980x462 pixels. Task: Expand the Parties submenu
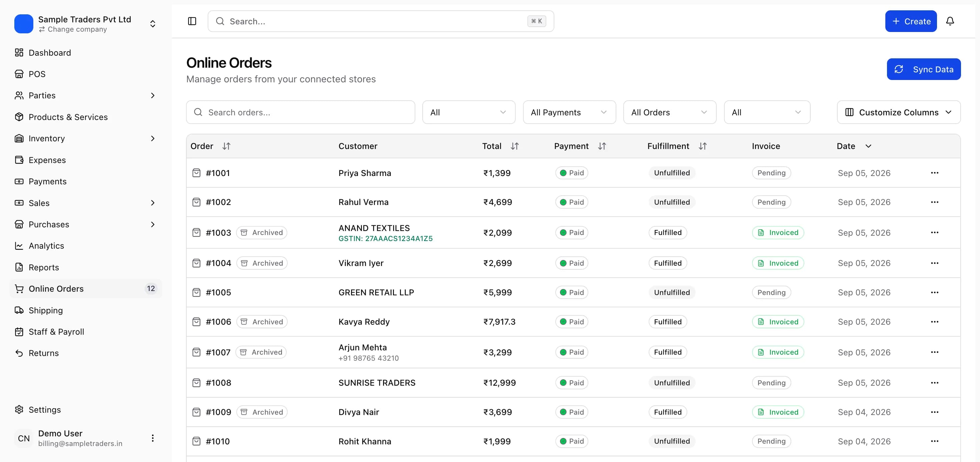coord(153,96)
